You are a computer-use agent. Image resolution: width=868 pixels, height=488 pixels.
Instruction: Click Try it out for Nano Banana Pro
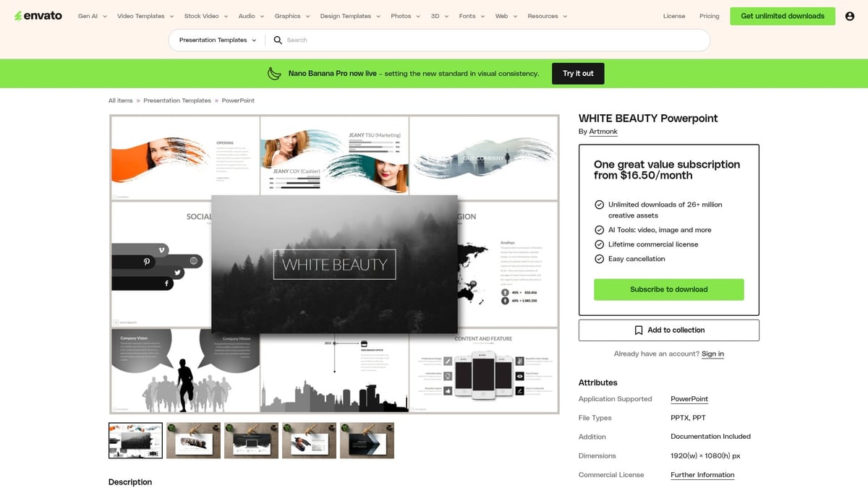577,73
